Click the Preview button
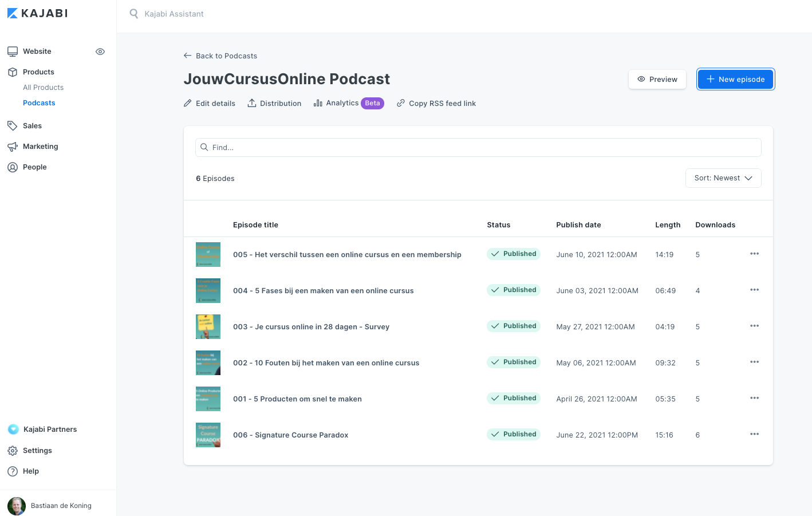 657,80
